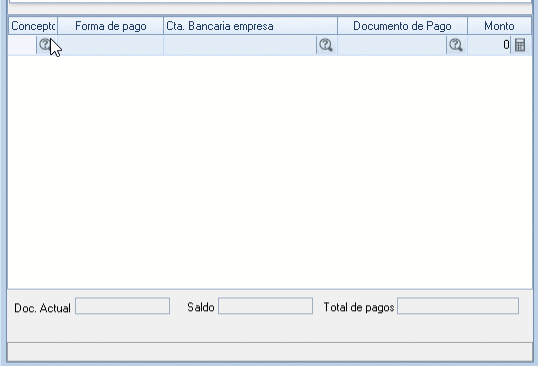The height and width of the screenshot is (366, 538).
Task: Open the Documento de Pago lookup icon
Action: 456,45
